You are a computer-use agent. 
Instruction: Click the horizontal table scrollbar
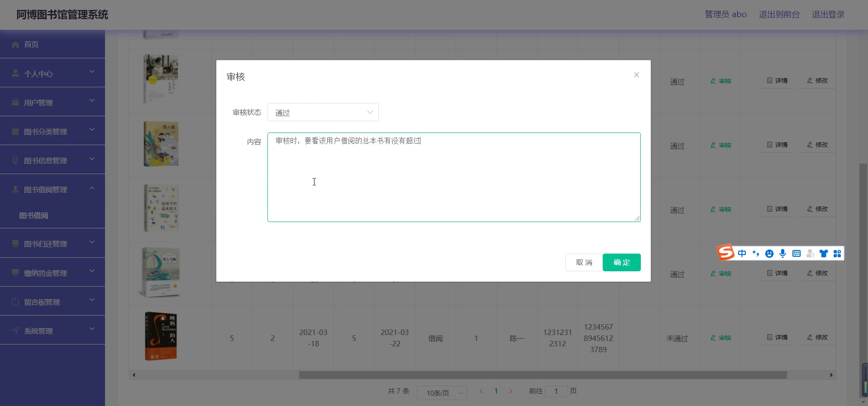point(542,375)
